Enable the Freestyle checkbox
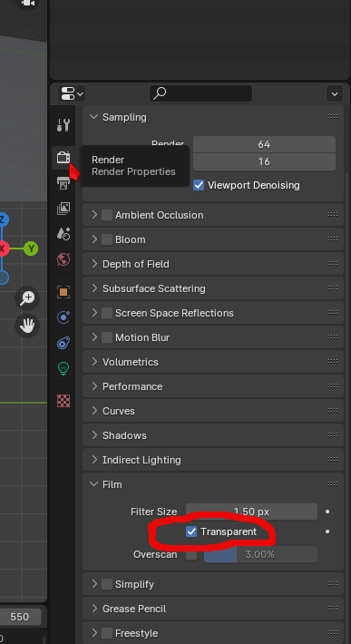Image resolution: width=351 pixels, height=644 pixels. coord(107,633)
